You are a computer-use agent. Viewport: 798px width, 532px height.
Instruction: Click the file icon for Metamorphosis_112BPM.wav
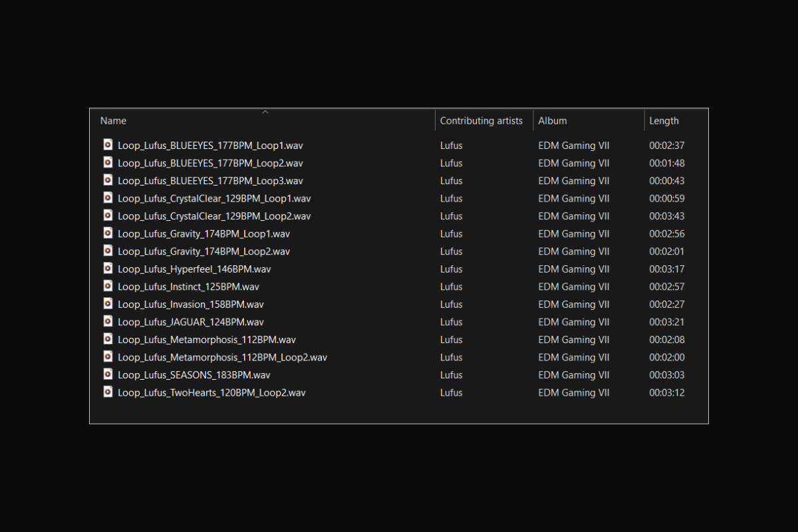click(x=108, y=338)
